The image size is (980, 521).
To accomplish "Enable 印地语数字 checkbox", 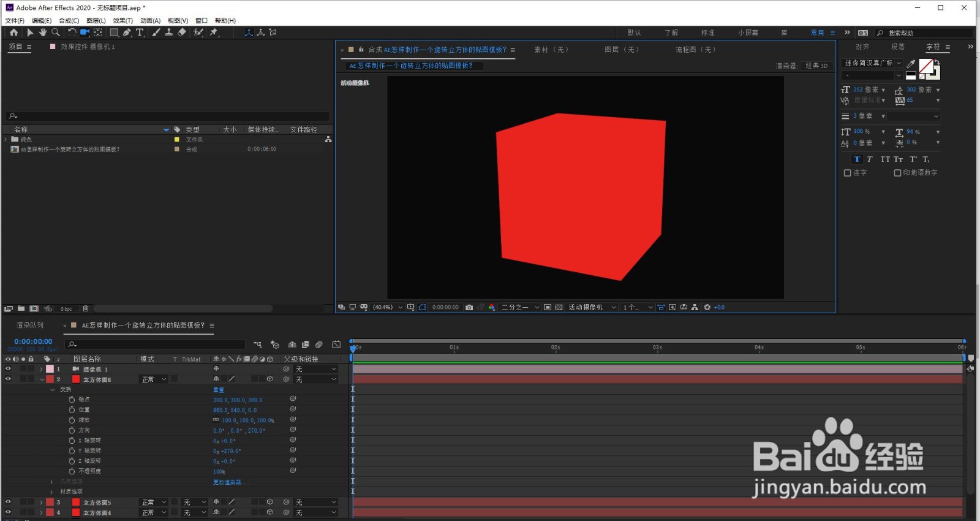I will coord(897,173).
